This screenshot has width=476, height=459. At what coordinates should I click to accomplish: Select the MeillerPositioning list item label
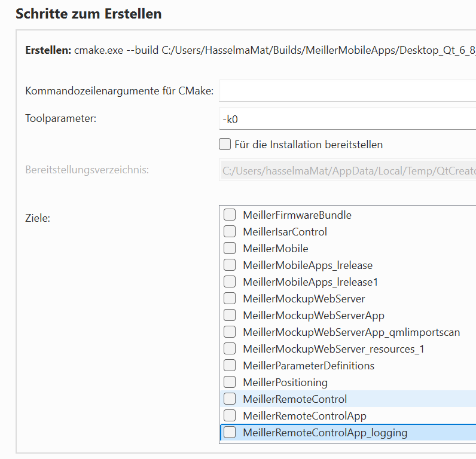click(x=285, y=382)
